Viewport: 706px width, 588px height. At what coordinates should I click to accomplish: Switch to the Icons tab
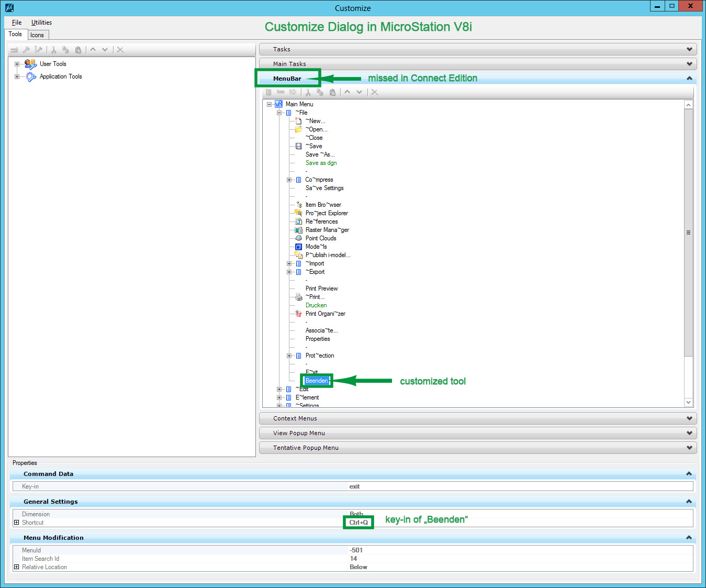[37, 35]
